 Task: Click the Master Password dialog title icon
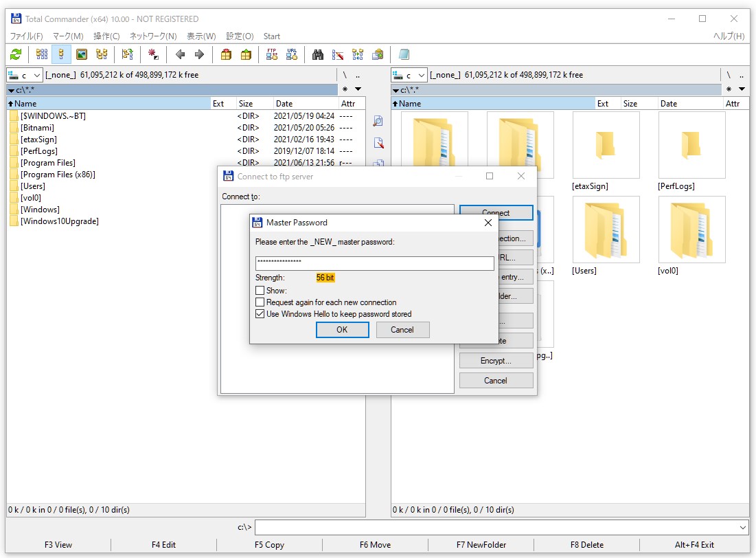point(257,223)
